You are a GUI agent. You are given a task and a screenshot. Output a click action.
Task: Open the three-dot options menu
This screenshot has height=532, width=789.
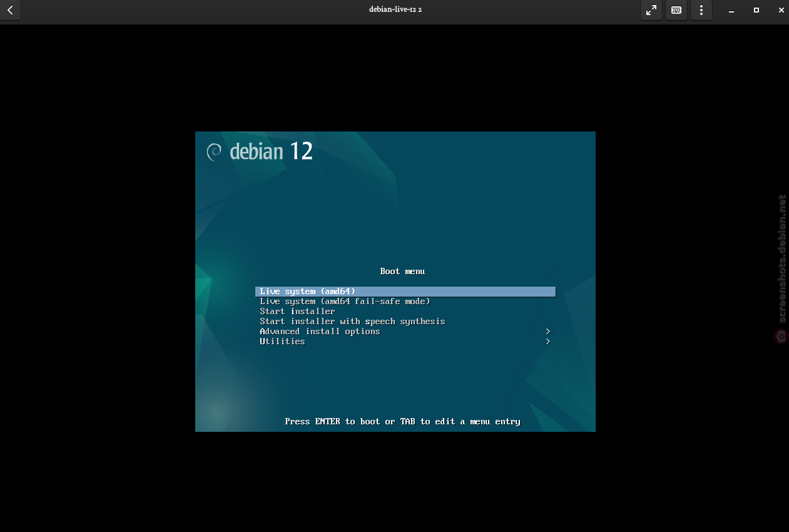click(x=701, y=10)
